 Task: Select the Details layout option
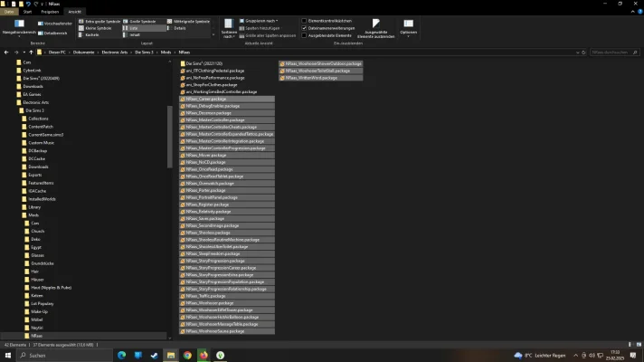pos(177,28)
